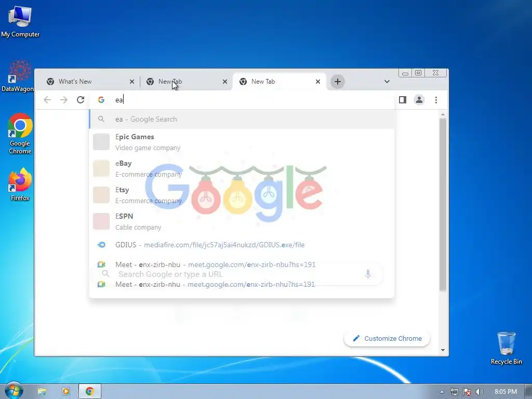
Task: Show hidden system tray icons
Action: pyautogui.click(x=442, y=392)
